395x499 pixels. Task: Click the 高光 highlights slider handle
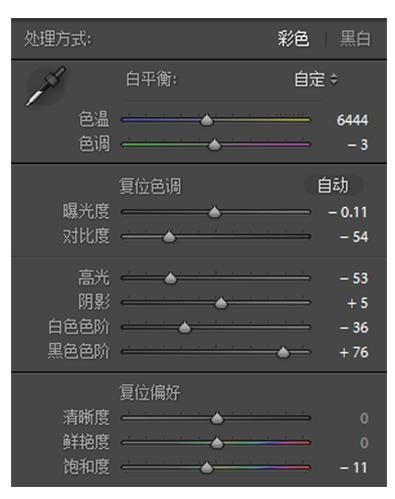coord(170,278)
